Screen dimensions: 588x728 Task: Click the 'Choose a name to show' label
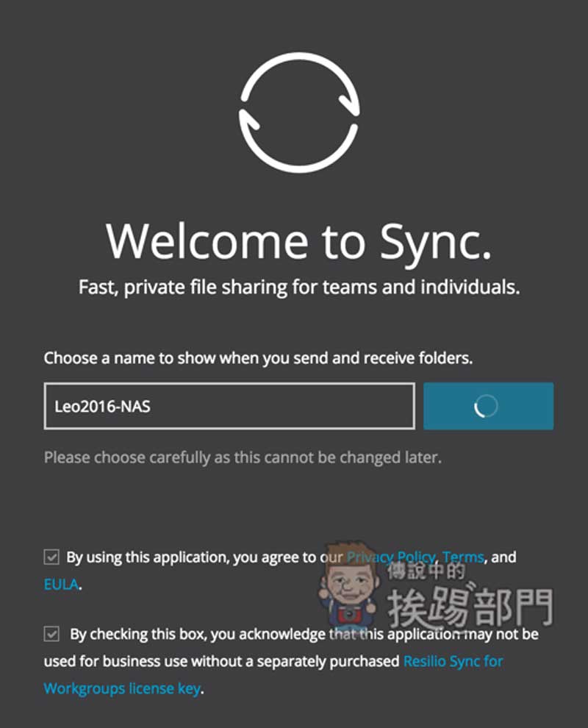pos(258,358)
